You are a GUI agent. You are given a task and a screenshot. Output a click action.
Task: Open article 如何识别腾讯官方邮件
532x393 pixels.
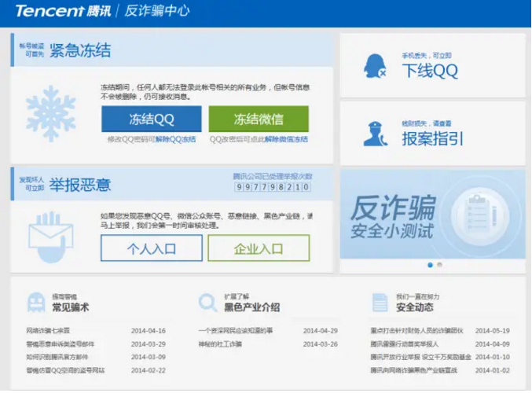[57, 357]
